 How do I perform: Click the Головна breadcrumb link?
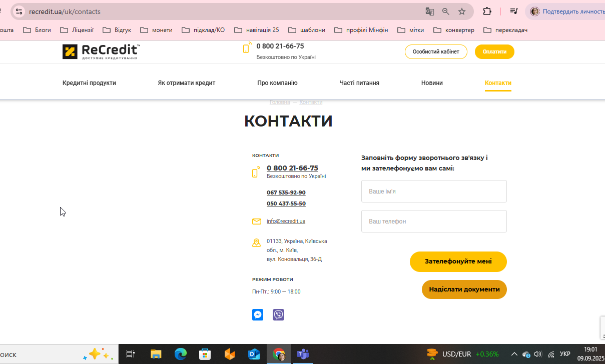280,102
